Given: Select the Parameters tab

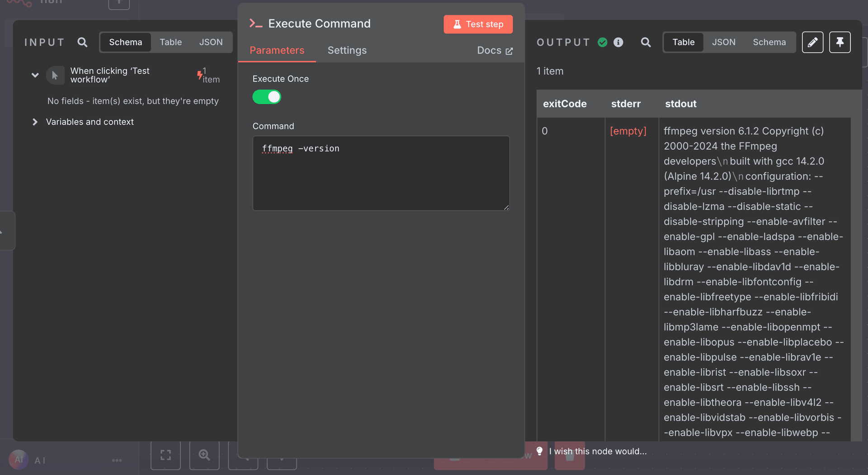Looking at the screenshot, I should tap(277, 50).
